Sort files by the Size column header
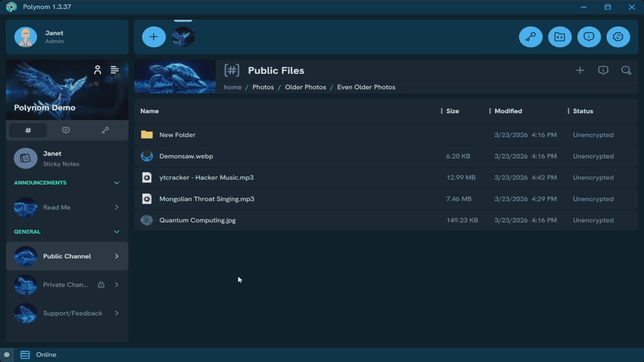The width and height of the screenshot is (644, 362). tap(452, 111)
